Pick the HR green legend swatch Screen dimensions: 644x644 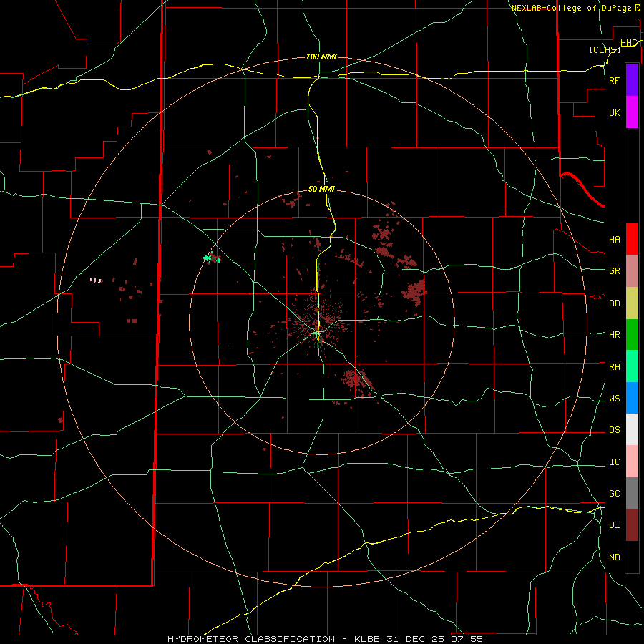tap(632, 335)
